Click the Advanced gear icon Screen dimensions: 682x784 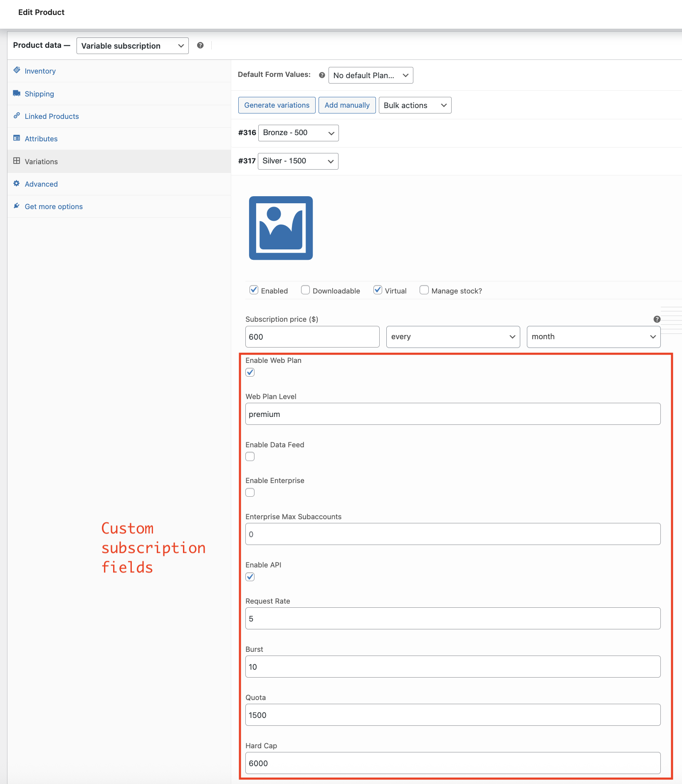(17, 183)
